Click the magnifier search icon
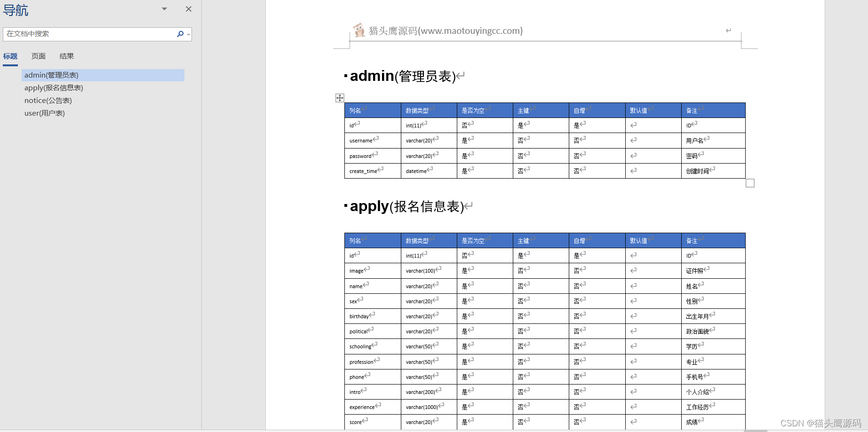 180,34
